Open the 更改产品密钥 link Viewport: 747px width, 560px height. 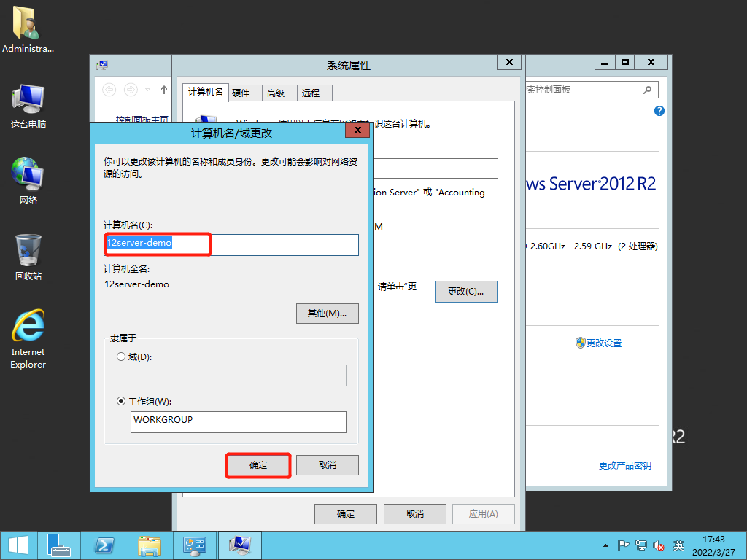[624, 466]
